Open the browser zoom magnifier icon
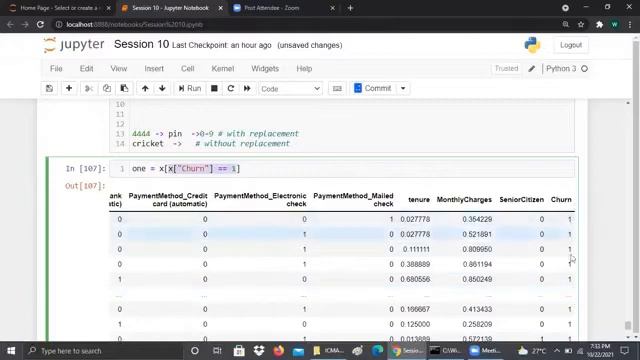640x360 pixels. pyautogui.click(x=566, y=24)
